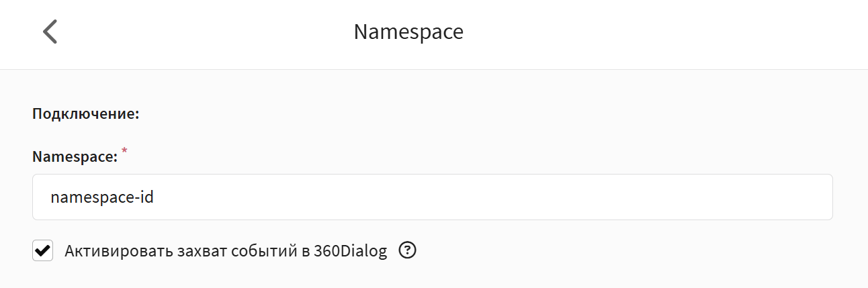Click the Namespace page title
868x288 pixels.
click(408, 32)
